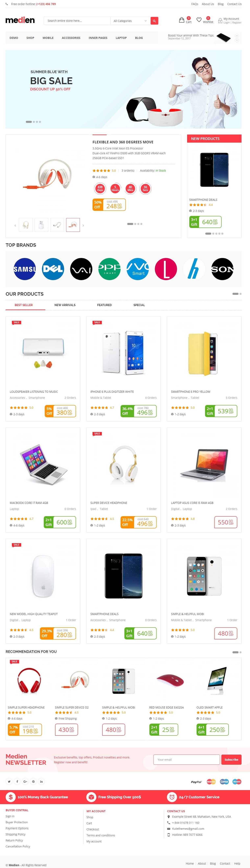This screenshot has width=250, height=868.
Task: Click the red Subscribe button
Action: click(231, 759)
